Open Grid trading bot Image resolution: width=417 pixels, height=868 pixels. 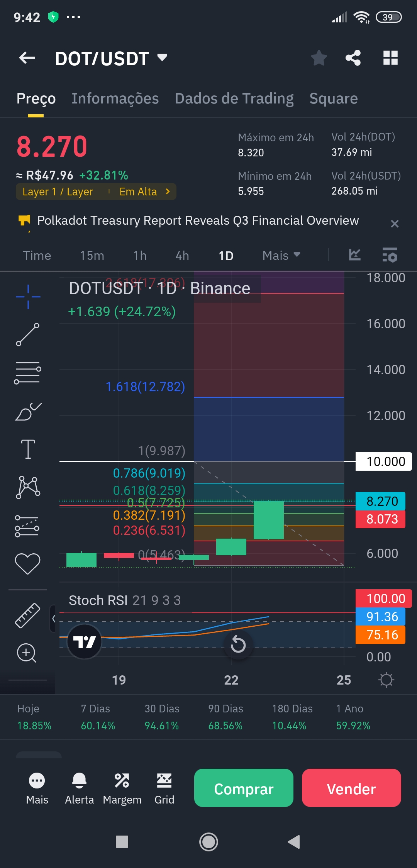(x=164, y=789)
